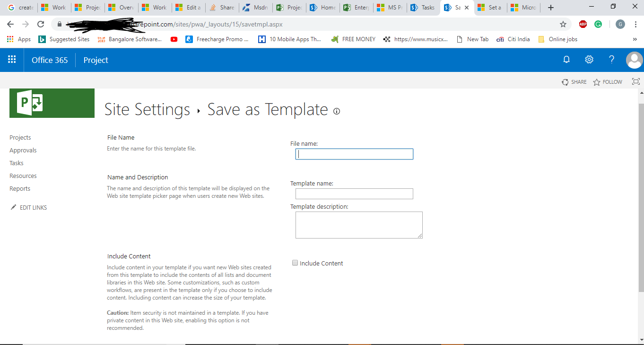Focus the Template name input field

354,194
